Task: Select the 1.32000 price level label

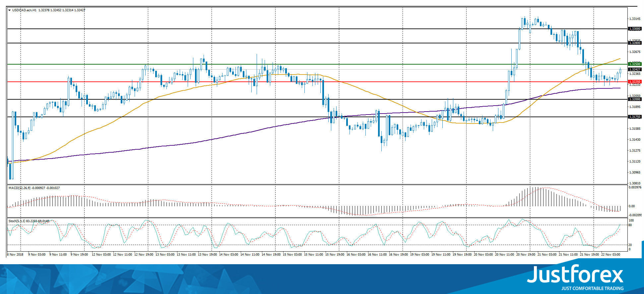Action: (x=635, y=99)
